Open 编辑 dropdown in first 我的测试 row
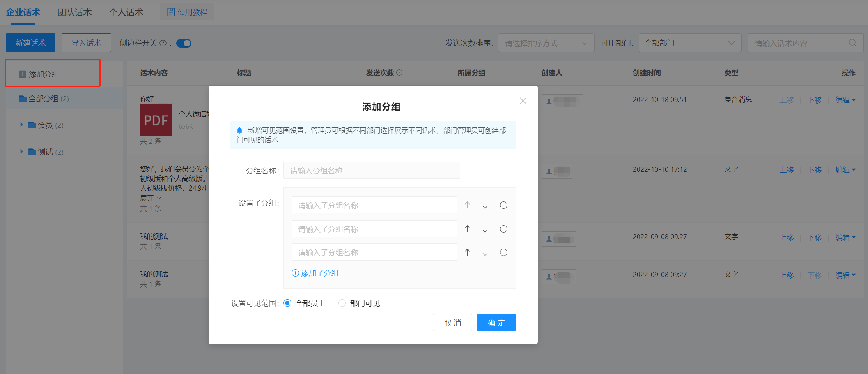Screen dimensions: 868x374 (845, 237)
